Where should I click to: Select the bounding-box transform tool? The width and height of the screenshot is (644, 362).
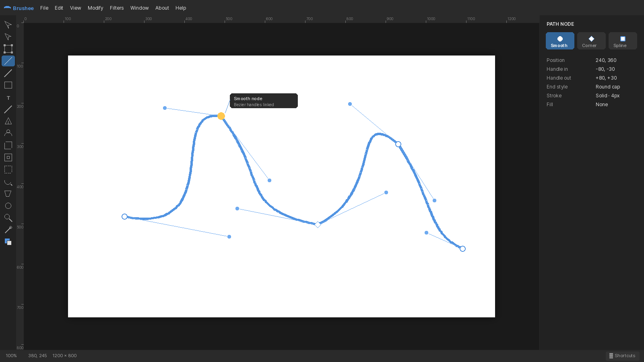(x=8, y=49)
